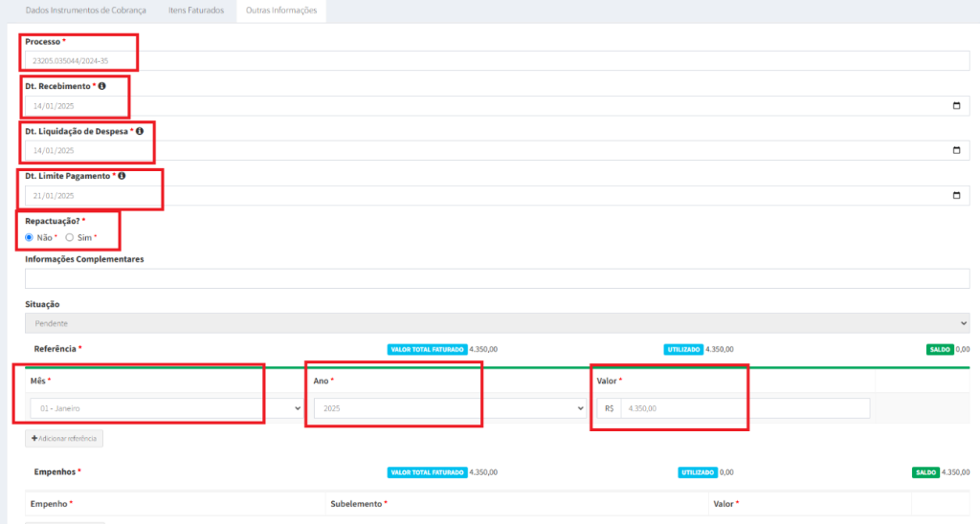Click info icon beside Dt. Recebimento label

coord(102,86)
